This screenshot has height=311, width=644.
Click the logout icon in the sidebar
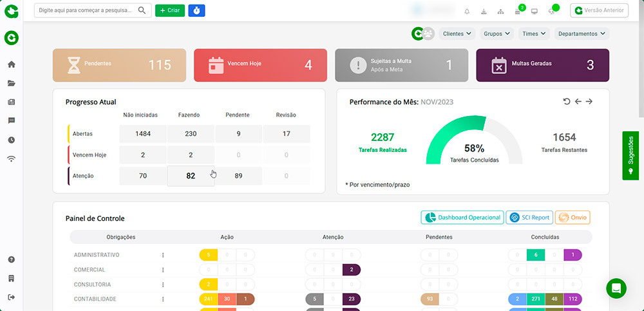click(11, 297)
